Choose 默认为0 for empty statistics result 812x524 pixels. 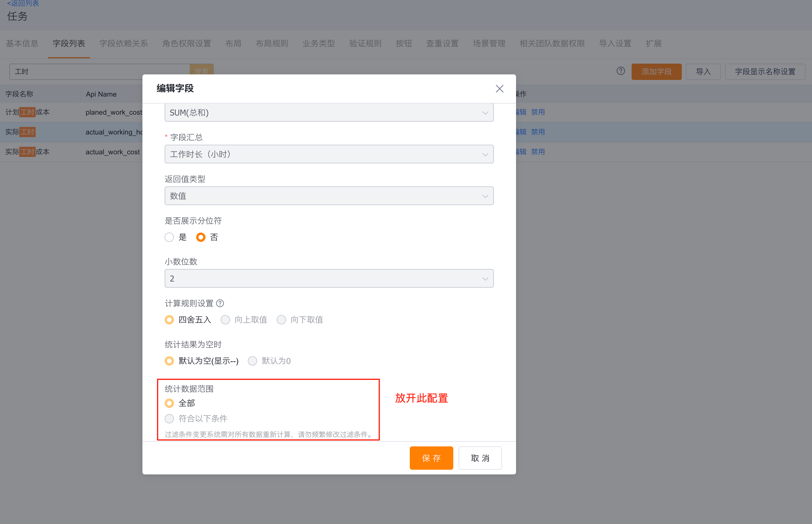click(252, 361)
